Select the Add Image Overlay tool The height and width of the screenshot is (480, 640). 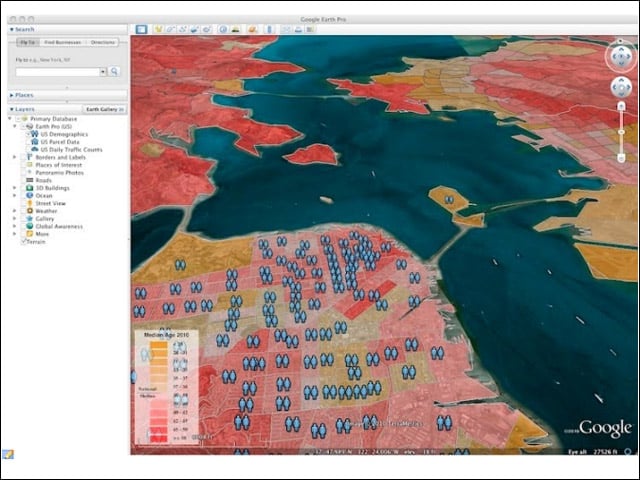coord(195,29)
